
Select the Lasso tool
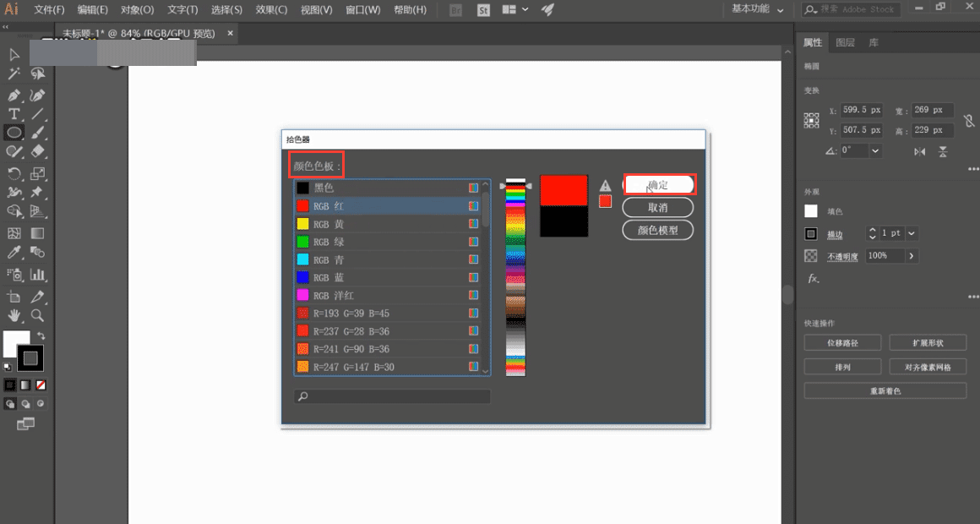(37, 74)
